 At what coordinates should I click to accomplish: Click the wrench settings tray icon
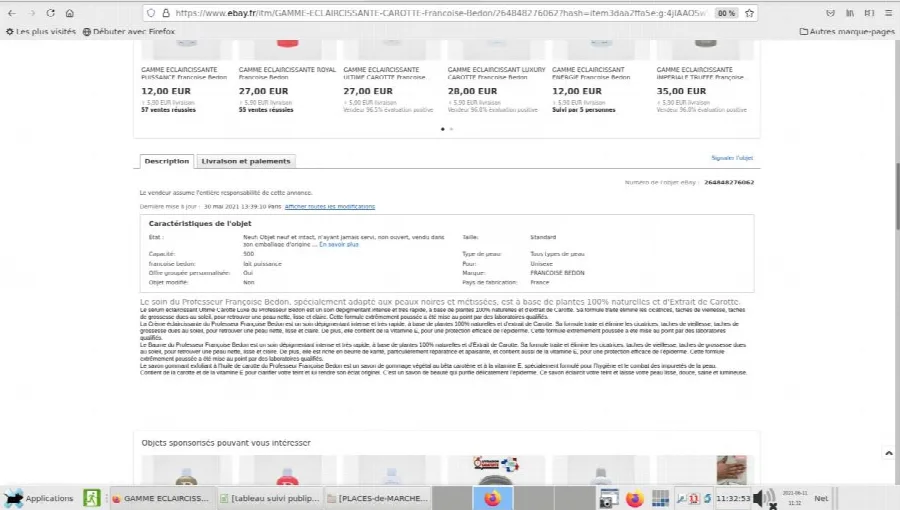click(x=681, y=499)
